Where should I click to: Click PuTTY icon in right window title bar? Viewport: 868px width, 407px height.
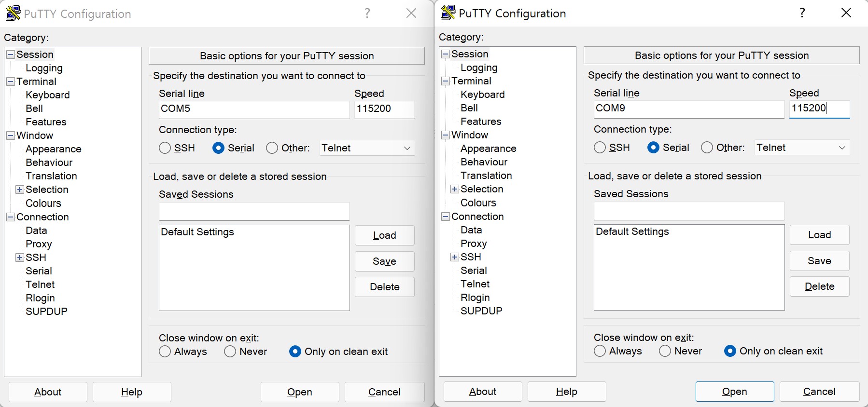[x=448, y=13]
